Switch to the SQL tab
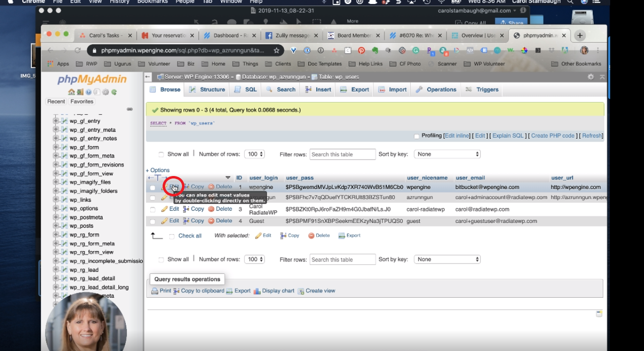This screenshot has width=644, height=351. [245, 89]
